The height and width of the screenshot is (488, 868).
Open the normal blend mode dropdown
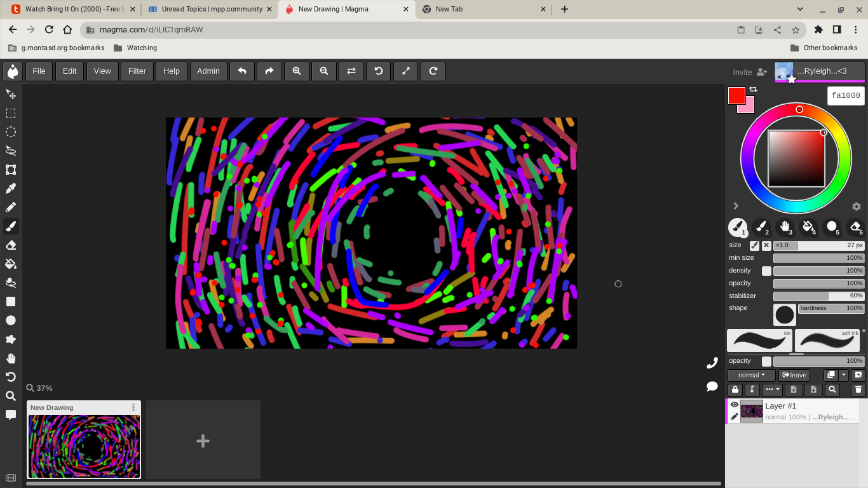[x=752, y=375]
